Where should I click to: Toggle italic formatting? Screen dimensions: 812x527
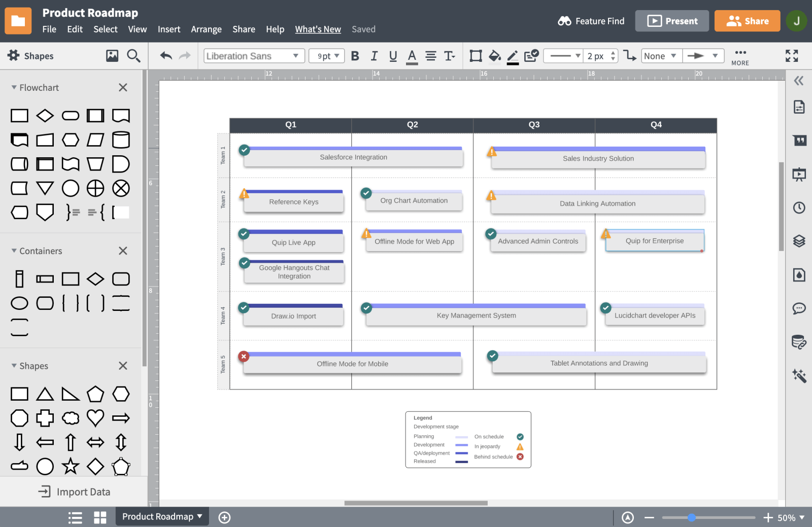[x=374, y=56]
